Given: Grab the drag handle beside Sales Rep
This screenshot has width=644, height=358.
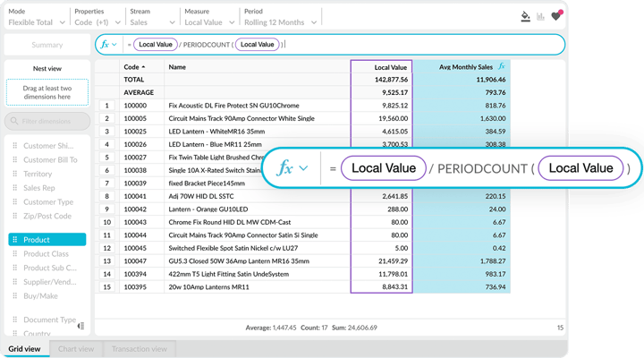Looking at the screenshot, I should click(x=15, y=187).
